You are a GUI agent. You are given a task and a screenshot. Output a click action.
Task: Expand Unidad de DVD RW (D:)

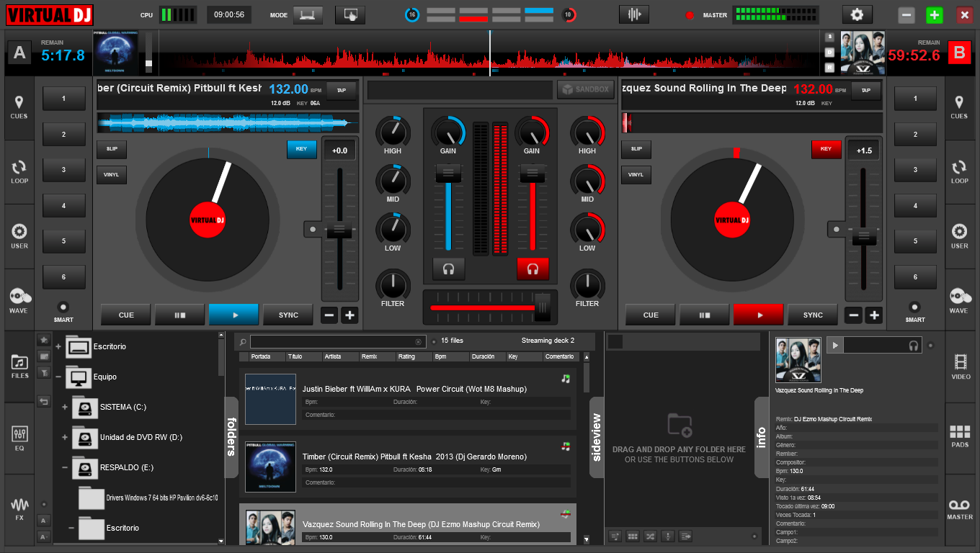[x=65, y=438]
